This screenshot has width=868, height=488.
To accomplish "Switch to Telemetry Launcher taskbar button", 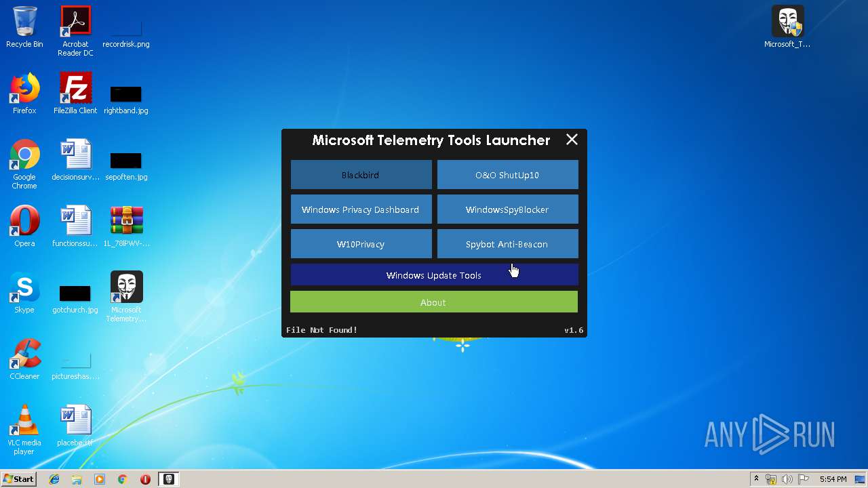I will 168,479.
